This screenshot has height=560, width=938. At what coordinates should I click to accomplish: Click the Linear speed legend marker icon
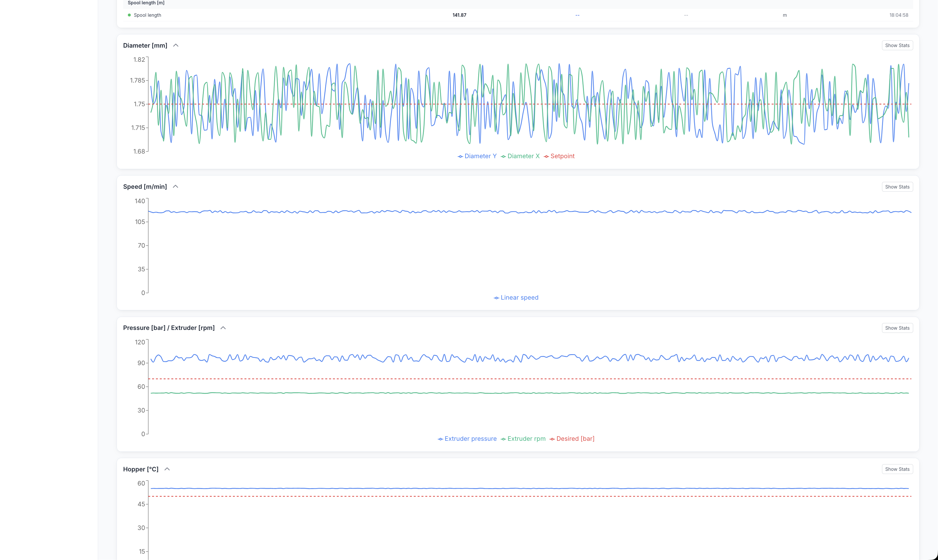coord(496,297)
